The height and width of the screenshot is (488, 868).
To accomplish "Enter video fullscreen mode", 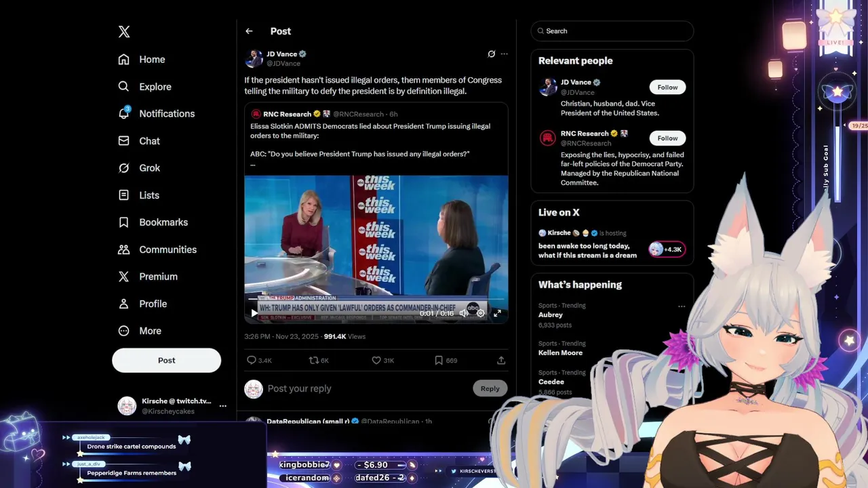I will point(497,313).
